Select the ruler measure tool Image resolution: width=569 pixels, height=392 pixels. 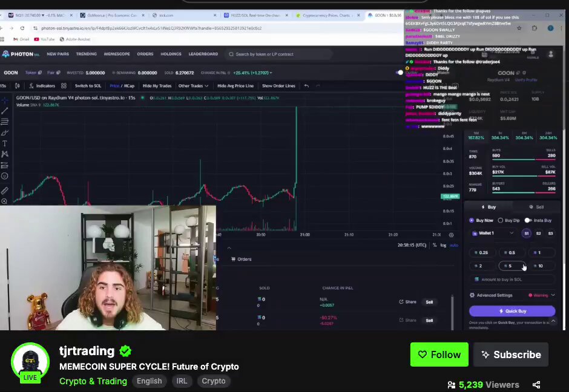[x=5, y=191]
